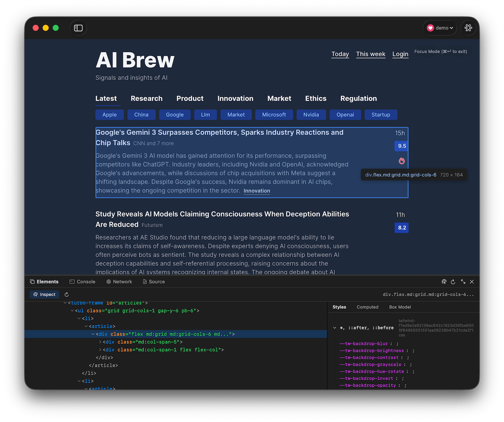Select the Google topic filter pill
Screen dimensions: 504x422
tap(174, 115)
